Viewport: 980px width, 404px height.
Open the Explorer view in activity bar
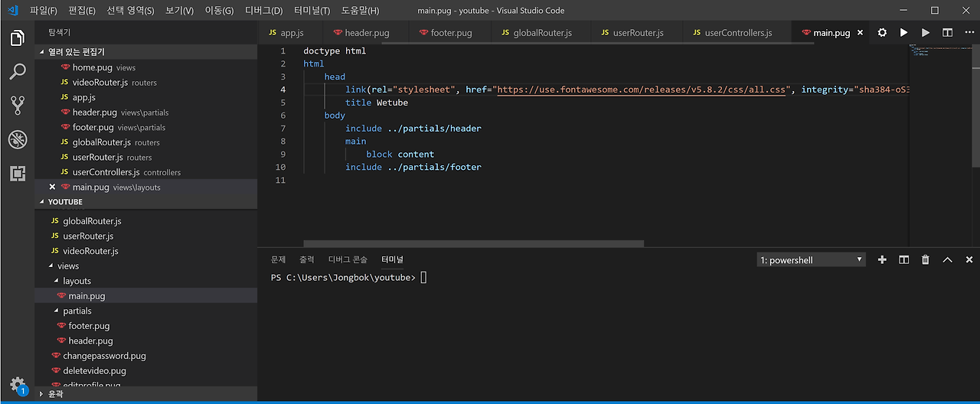[x=17, y=37]
